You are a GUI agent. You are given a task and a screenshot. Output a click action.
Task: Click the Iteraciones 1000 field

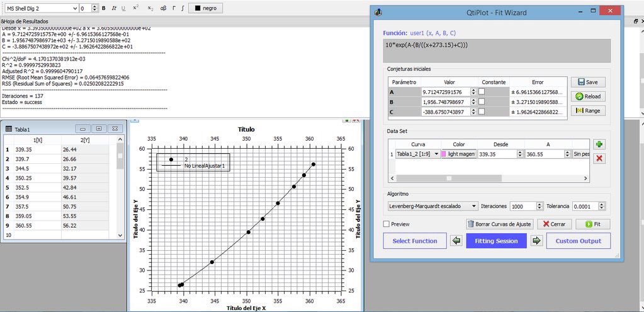point(524,206)
